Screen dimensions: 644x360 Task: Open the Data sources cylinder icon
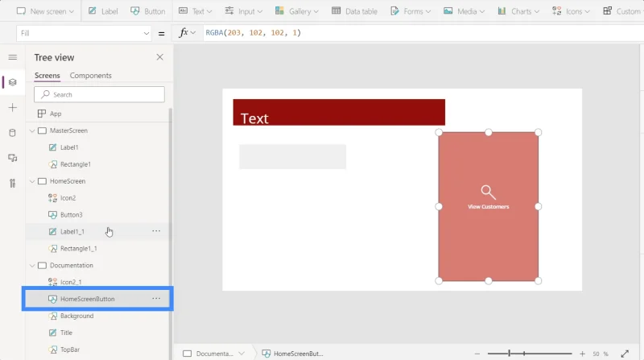point(13,133)
